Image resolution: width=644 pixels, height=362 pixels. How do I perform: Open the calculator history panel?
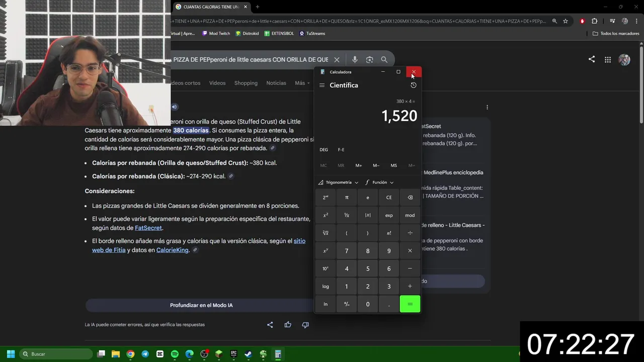414,85
